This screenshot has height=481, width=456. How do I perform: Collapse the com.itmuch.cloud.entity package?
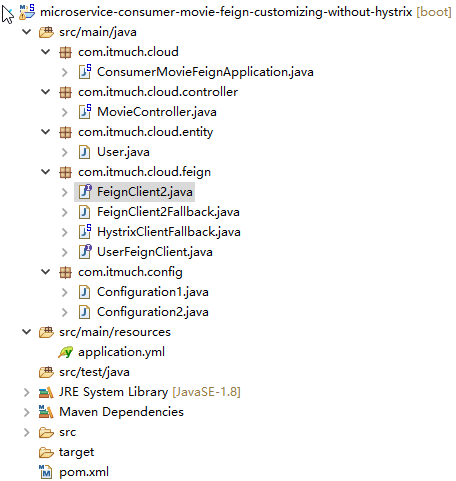[45, 132]
